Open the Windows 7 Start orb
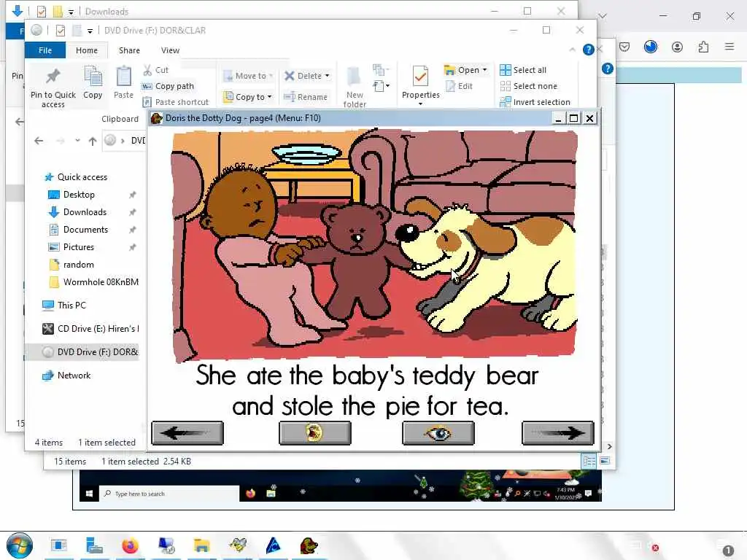This screenshot has height=560, width=747. 20,545
